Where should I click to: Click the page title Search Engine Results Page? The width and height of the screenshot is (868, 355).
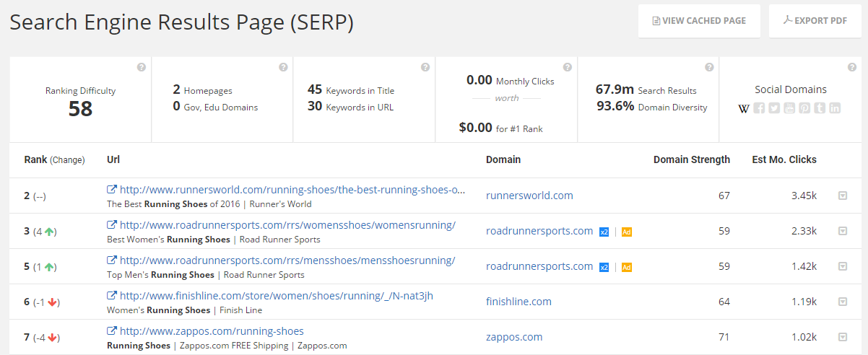click(181, 22)
